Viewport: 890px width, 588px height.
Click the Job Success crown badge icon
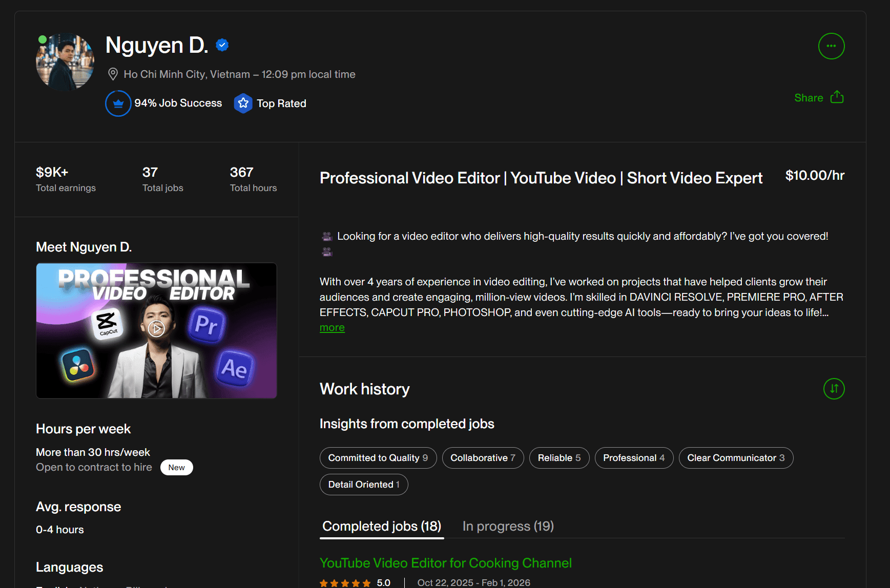pyautogui.click(x=118, y=103)
